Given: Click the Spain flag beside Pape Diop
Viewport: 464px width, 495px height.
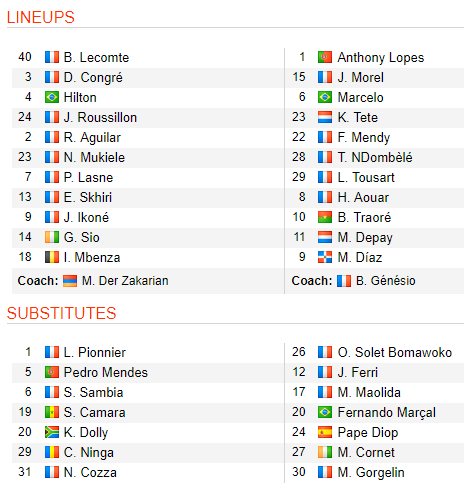Looking at the screenshot, I should pyautogui.click(x=325, y=432).
